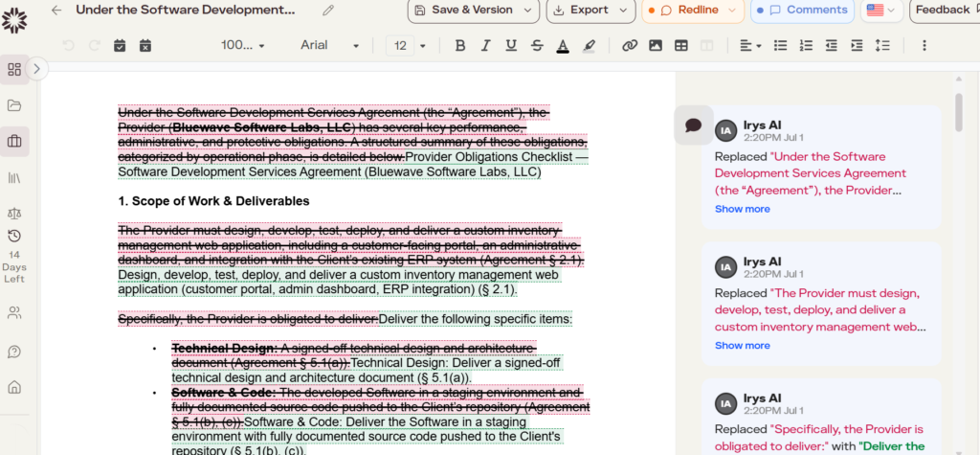Redo the last change
The image size is (980, 455).
[95, 46]
